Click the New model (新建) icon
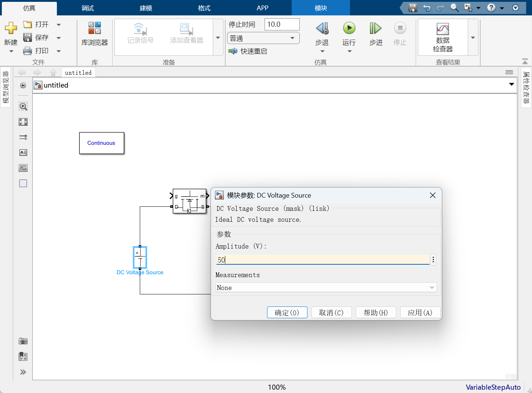This screenshot has height=393, width=532. [11, 28]
